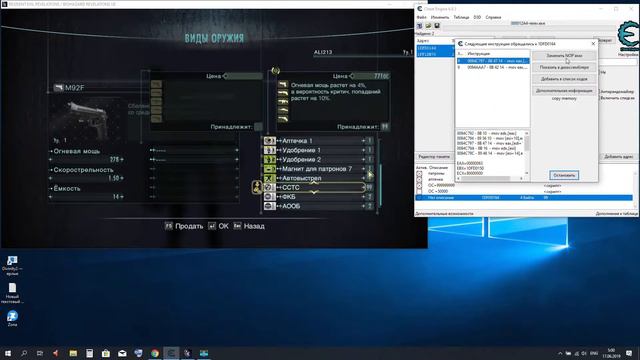Open the Изменить menu in Cheat Engine

click(440, 17)
